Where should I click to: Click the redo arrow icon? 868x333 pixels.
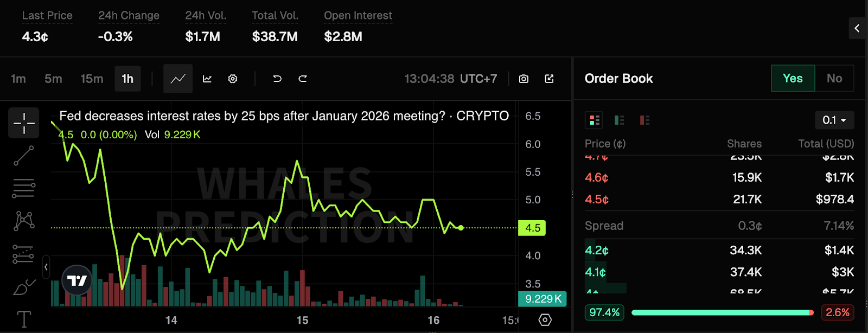pos(303,79)
